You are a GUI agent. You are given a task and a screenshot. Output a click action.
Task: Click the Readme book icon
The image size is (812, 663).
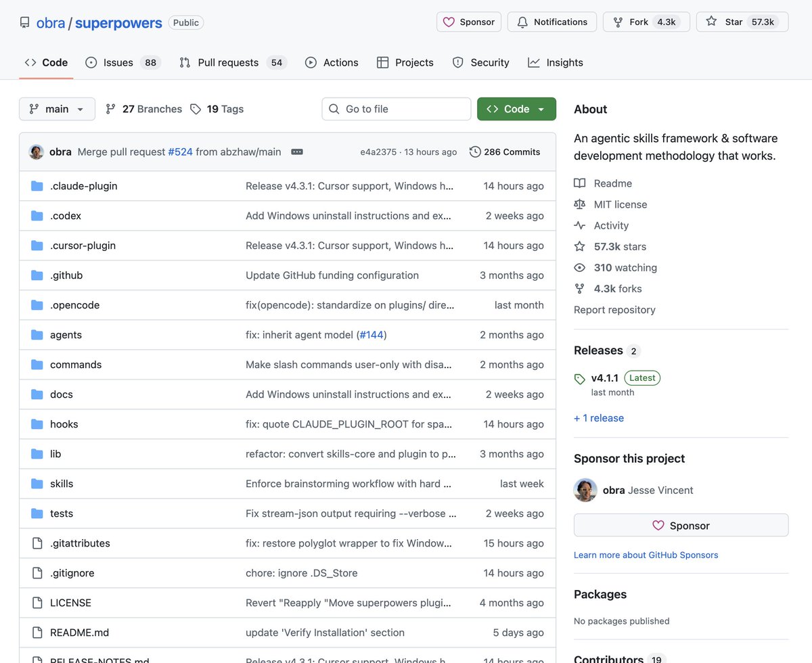(579, 183)
